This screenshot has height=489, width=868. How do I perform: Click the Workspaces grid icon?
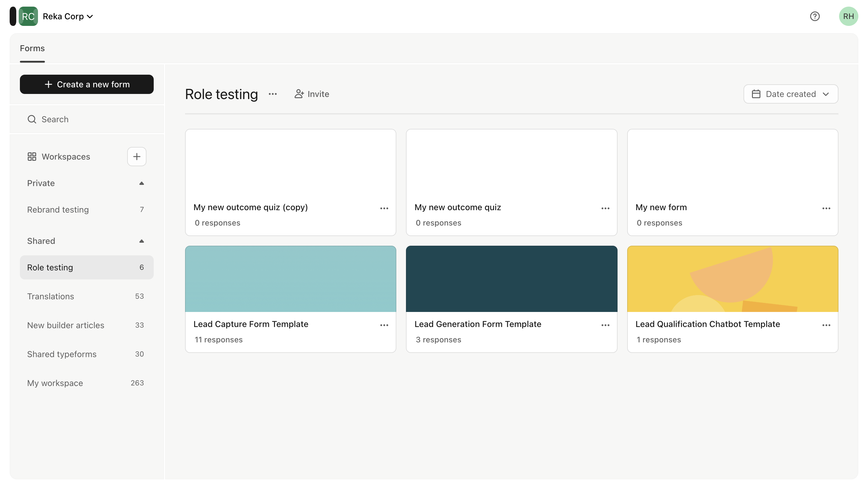pos(32,157)
